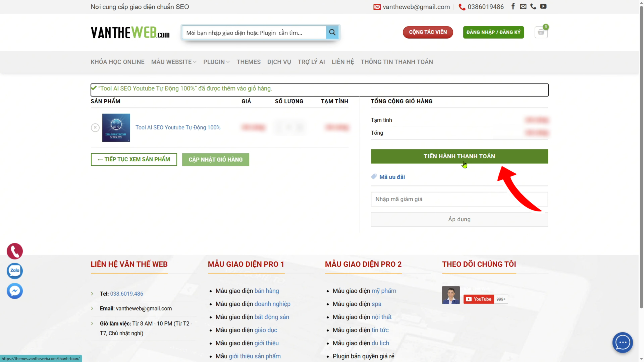Open the spa template link

(376, 304)
